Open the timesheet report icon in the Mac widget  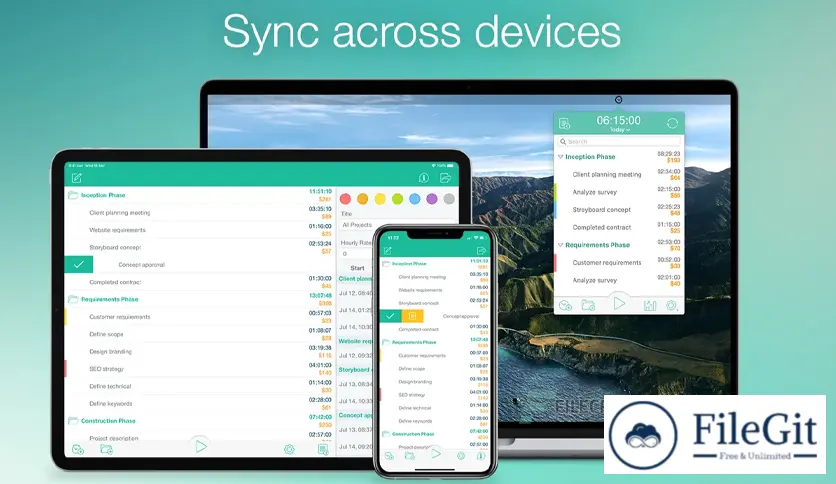coord(565,124)
